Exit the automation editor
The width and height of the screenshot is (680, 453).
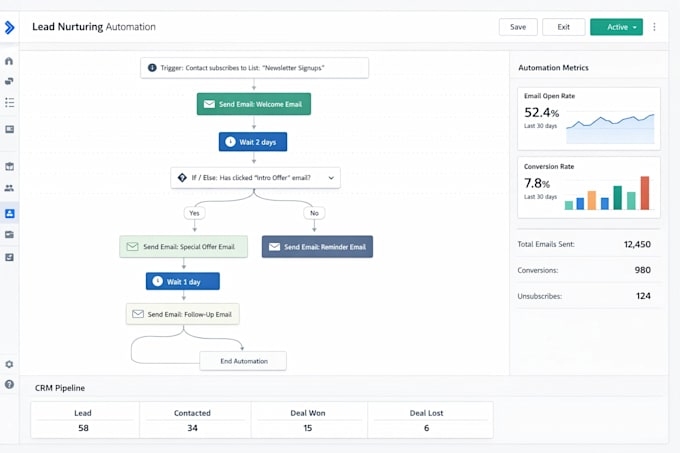563,27
